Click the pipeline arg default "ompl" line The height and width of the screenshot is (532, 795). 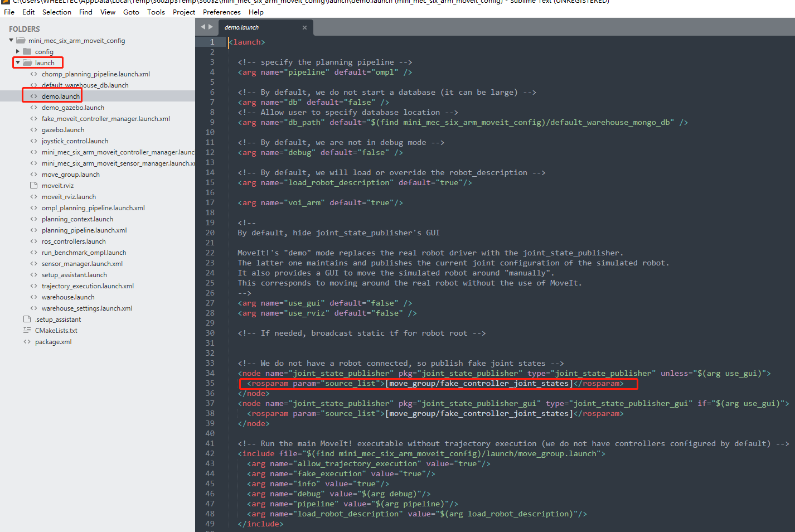click(325, 72)
